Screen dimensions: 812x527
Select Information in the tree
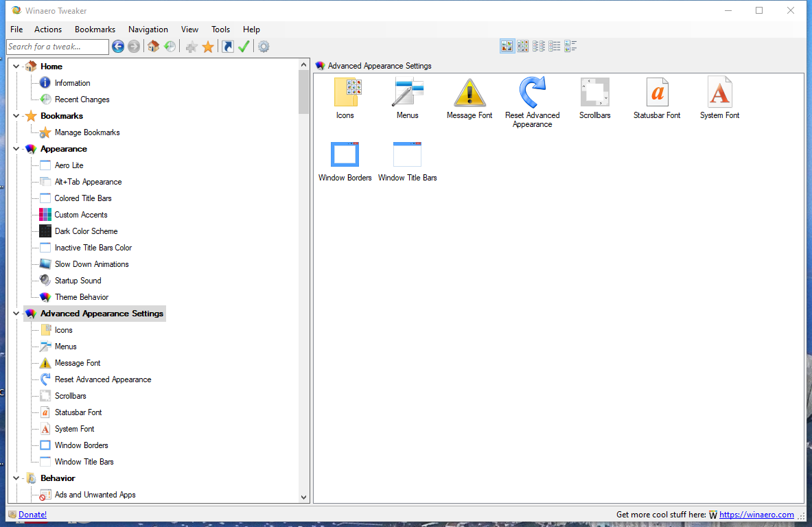pyautogui.click(x=73, y=83)
